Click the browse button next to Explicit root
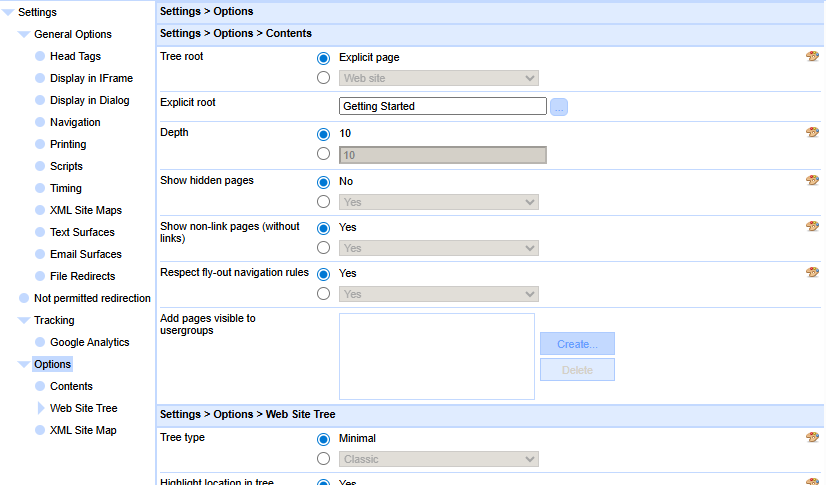The height and width of the screenshot is (485, 826). (x=559, y=106)
